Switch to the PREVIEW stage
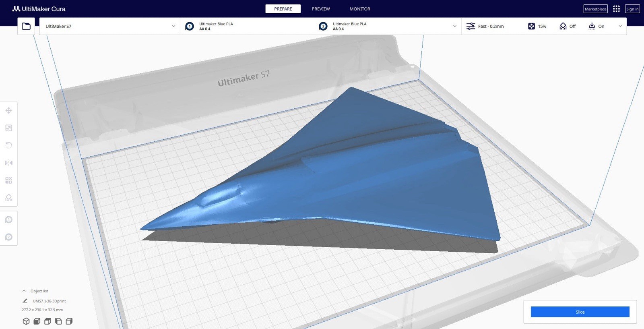 tap(321, 9)
